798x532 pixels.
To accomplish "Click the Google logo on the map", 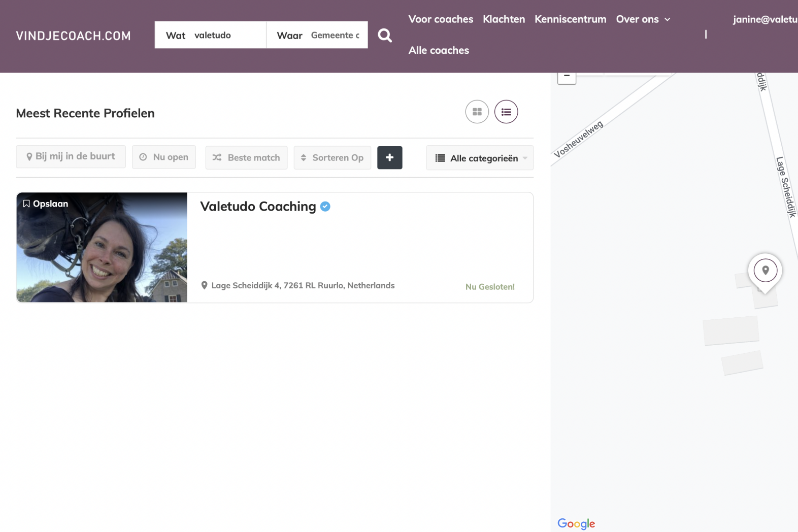I will pos(576,523).
